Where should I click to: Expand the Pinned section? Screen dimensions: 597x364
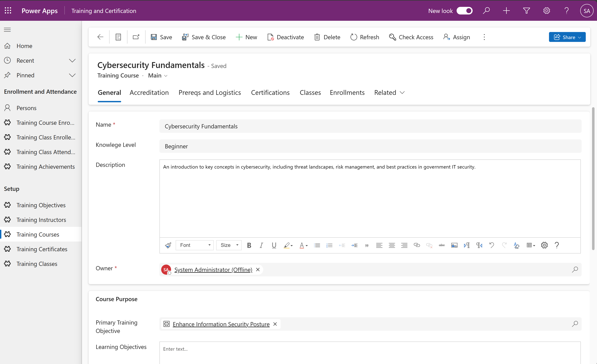(x=41, y=75)
